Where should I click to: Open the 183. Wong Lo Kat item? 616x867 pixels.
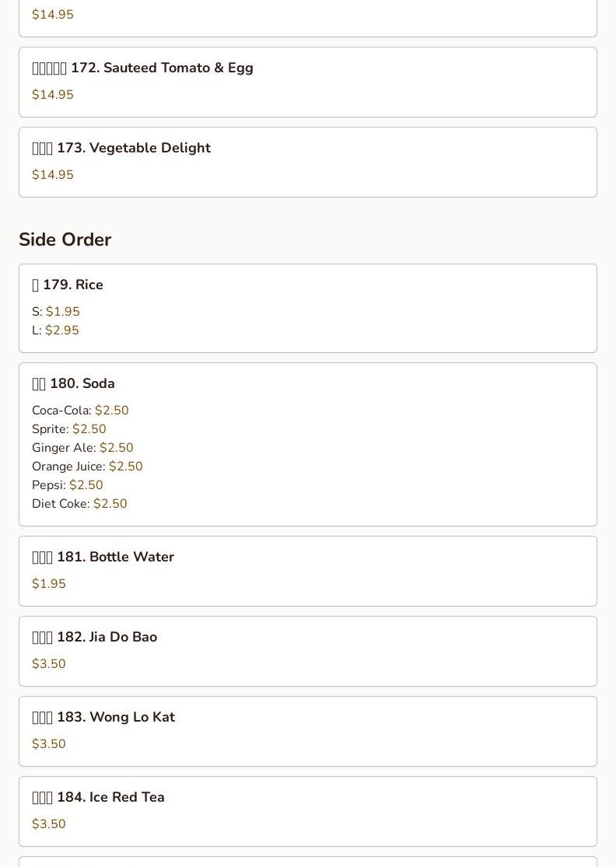coord(115,718)
